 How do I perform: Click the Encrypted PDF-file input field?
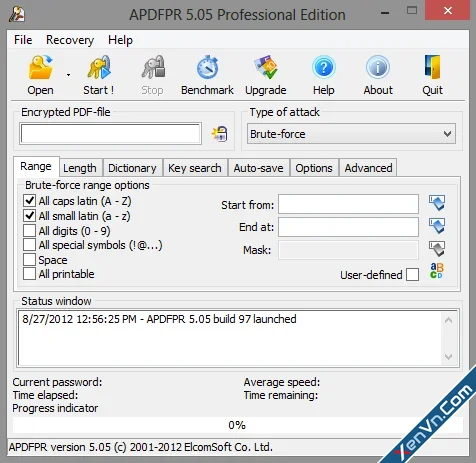pos(110,134)
